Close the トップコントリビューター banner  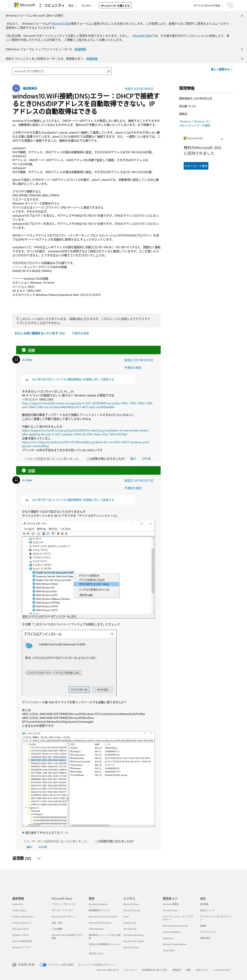click(242, 50)
